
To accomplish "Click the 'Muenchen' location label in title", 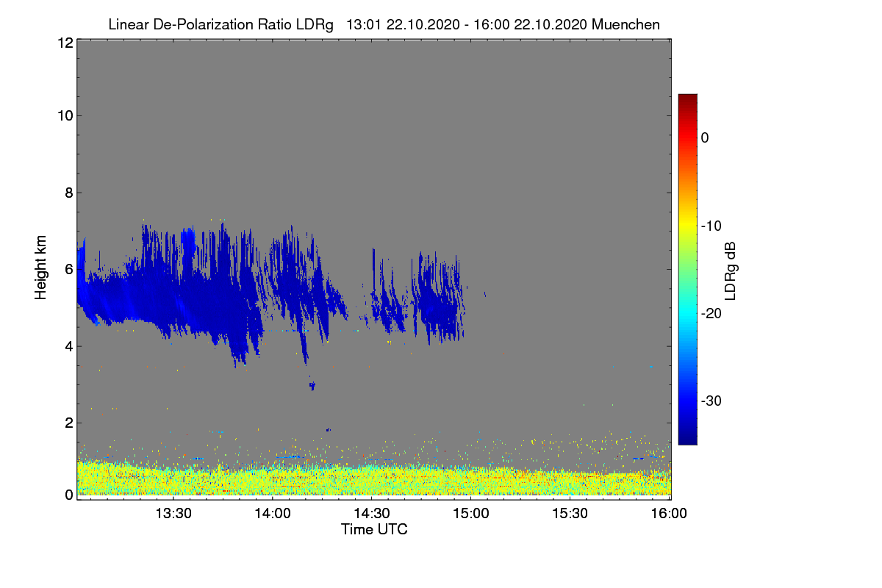I will click(x=625, y=25).
